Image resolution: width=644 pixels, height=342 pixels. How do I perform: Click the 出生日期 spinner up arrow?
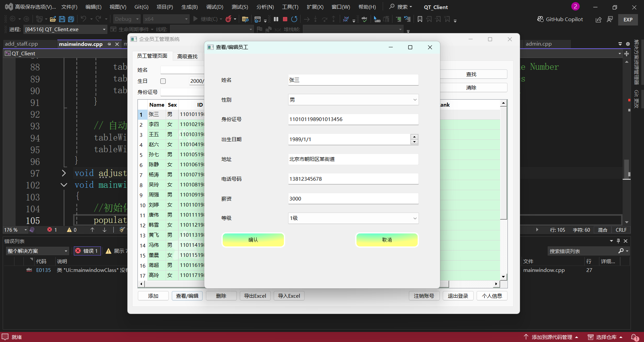point(415,137)
